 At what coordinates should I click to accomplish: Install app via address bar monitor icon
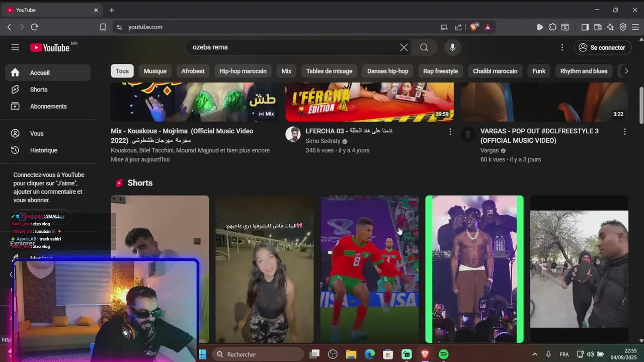pyautogui.click(x=444, y=27)
